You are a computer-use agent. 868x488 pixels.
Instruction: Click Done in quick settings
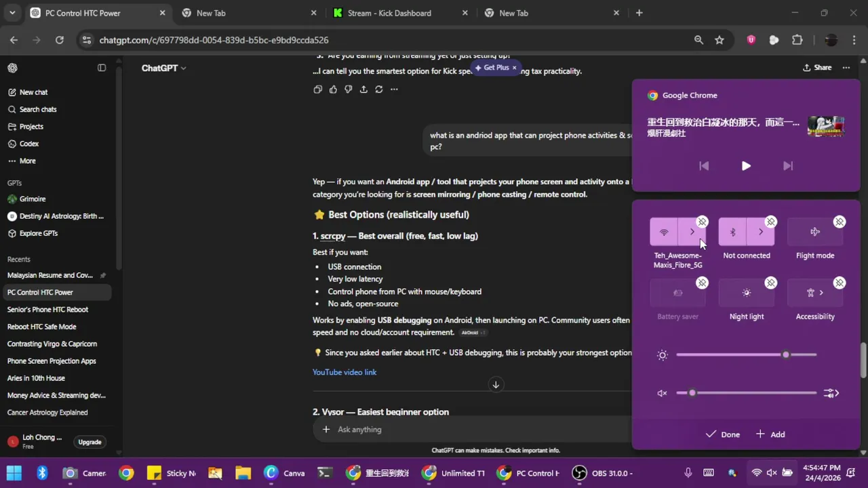[723, 434]
